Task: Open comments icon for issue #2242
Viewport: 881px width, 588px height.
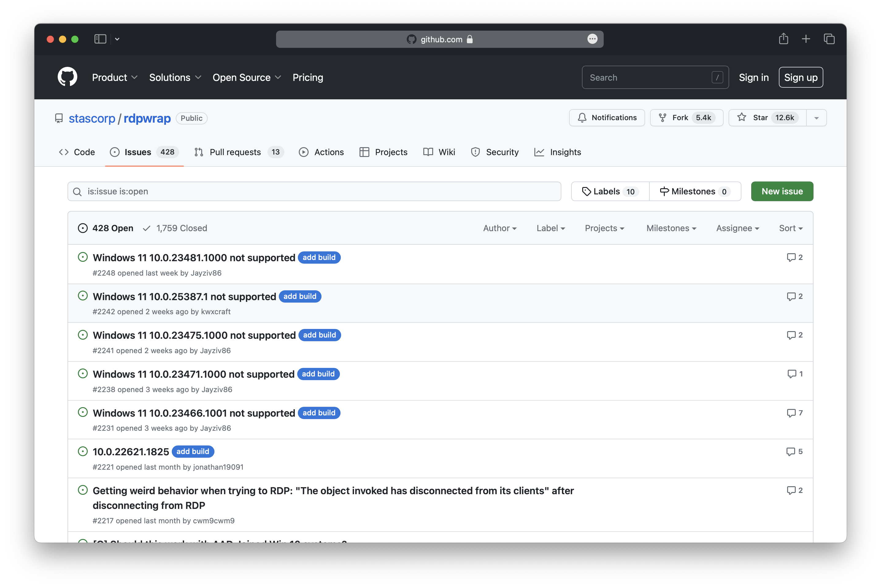Action: pos(791,297)
